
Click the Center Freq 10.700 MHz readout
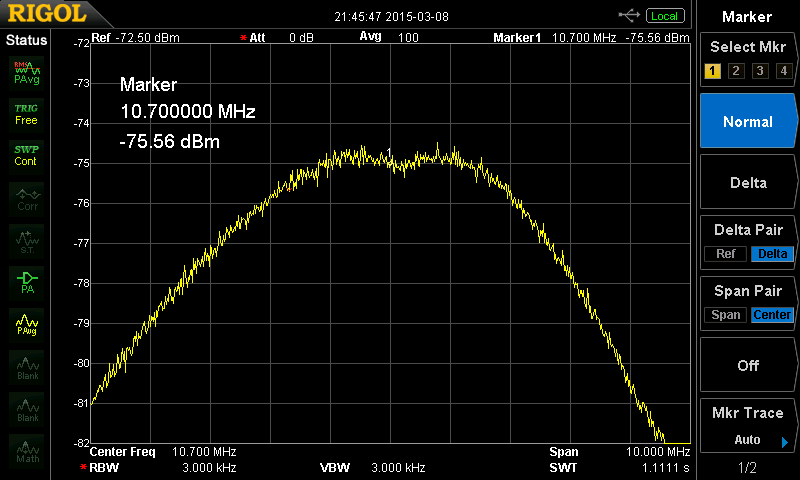(163, 451)
